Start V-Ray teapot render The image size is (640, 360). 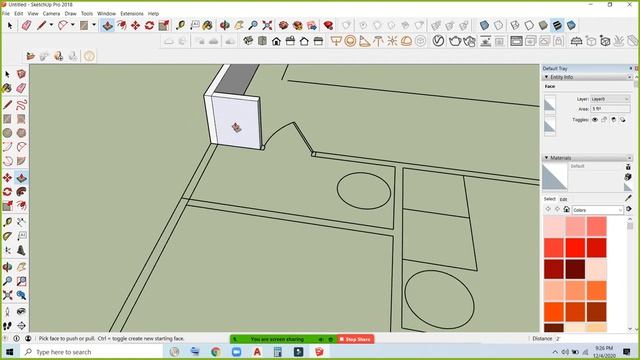[455, 41]
